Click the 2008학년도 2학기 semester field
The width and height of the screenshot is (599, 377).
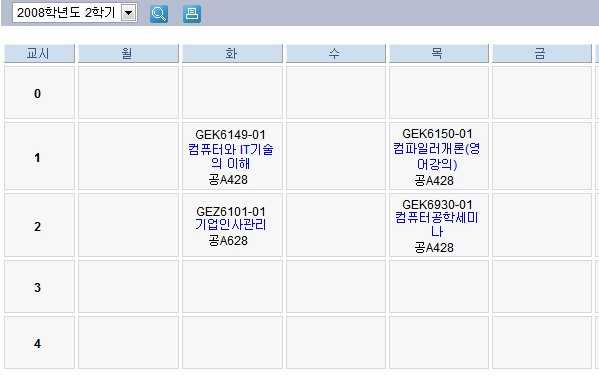click(x=75, y=13)
